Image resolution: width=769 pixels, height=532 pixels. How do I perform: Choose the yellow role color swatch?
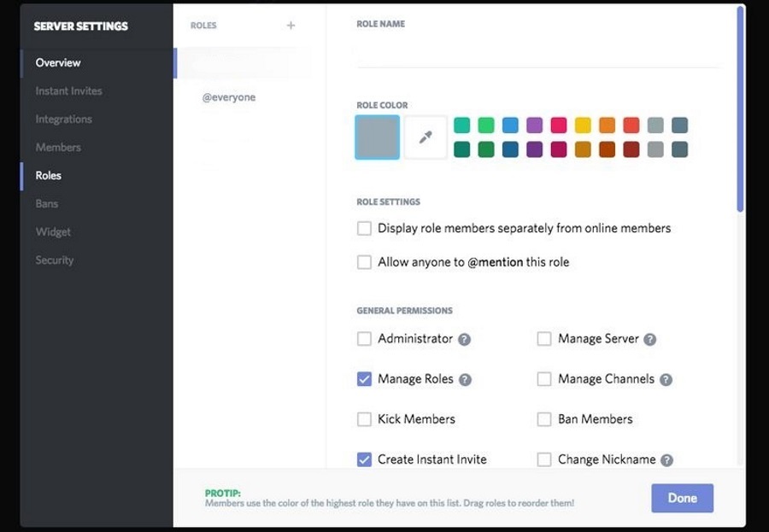pyautogui.click(x=583, y=125)
